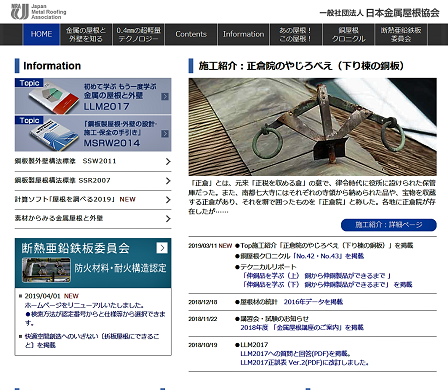Select 銅屋根クロニクル in navigation bar
Viewport: 448px width, 390px height.
349,34
